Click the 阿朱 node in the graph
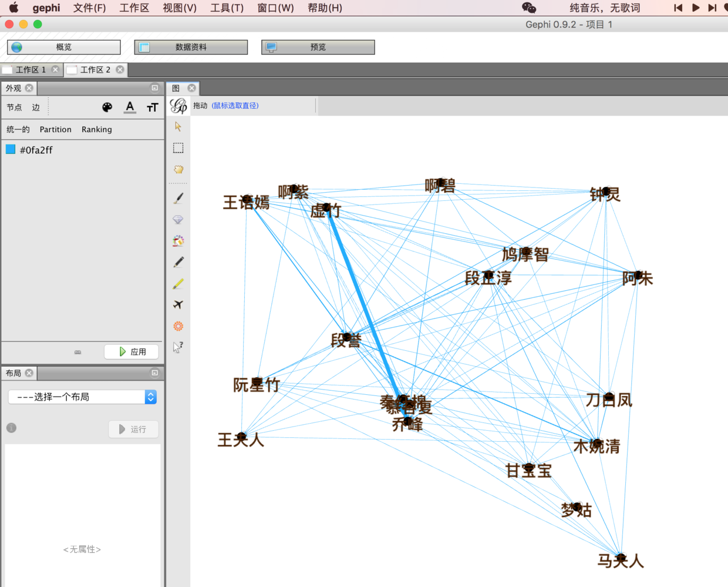 point(638,275)
